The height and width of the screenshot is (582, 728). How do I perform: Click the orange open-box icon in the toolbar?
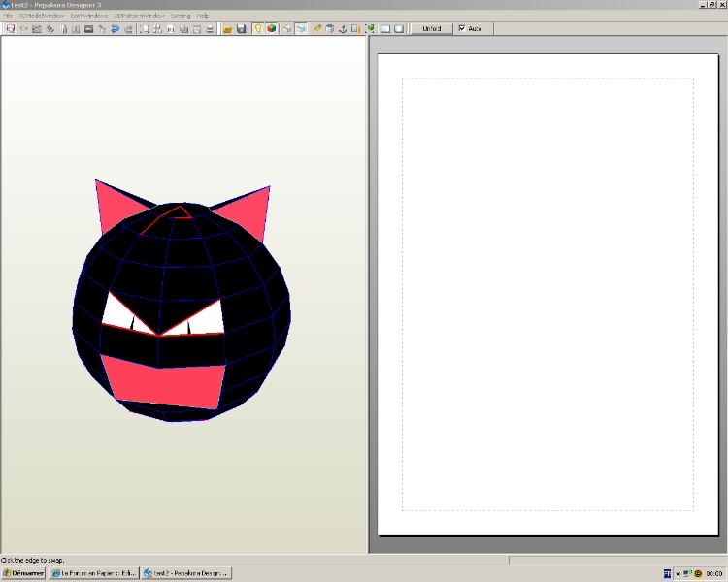pos(287,29)
